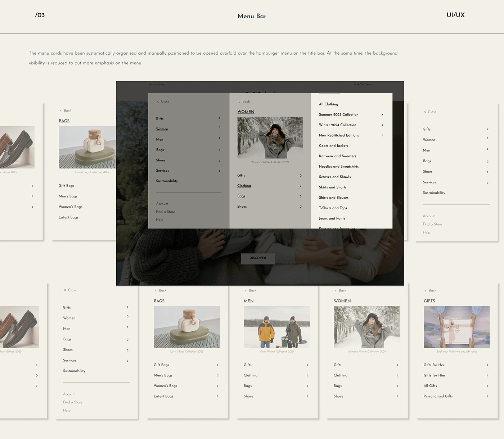Click the underlined MEN heading
The width and height of the screenshot is (504, 439).
249,301
